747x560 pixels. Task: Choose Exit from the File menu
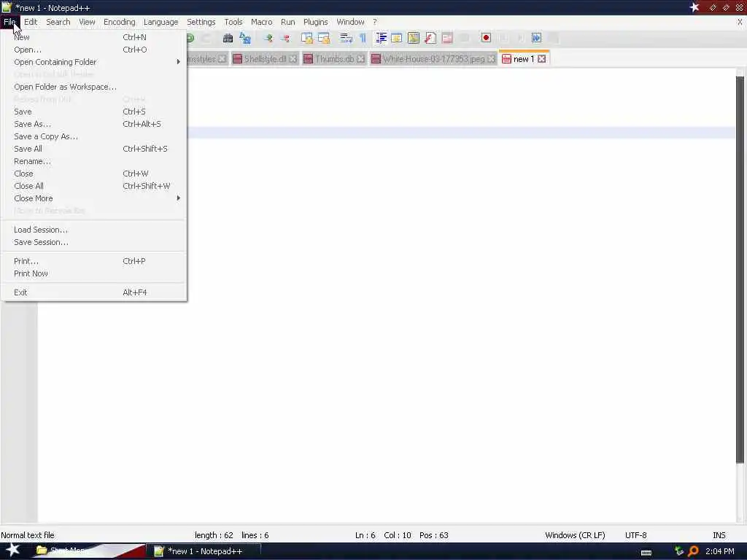(x=93, y=292)
